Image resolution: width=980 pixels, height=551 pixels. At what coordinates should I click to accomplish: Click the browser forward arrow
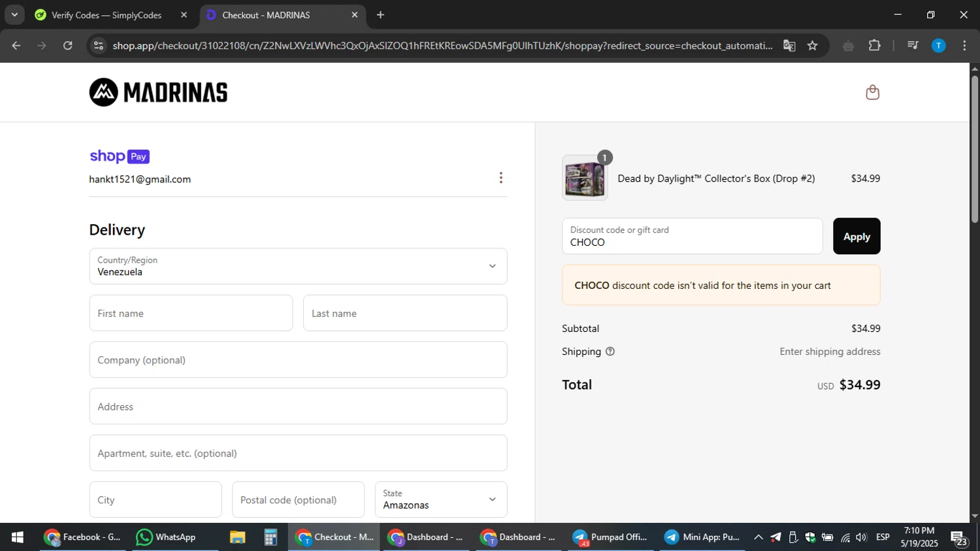(x=42, y=45)
